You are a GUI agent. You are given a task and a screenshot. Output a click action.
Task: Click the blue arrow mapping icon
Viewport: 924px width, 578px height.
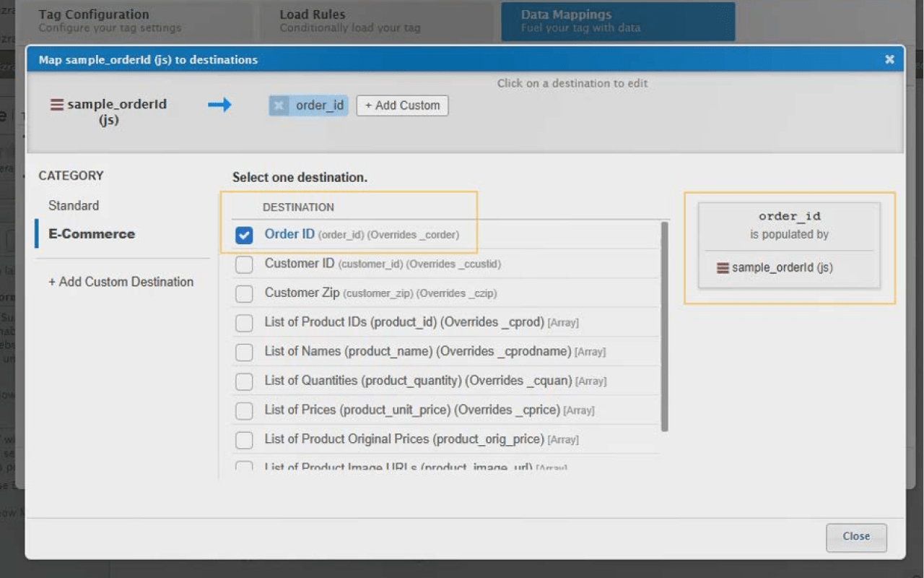(219, 105)
